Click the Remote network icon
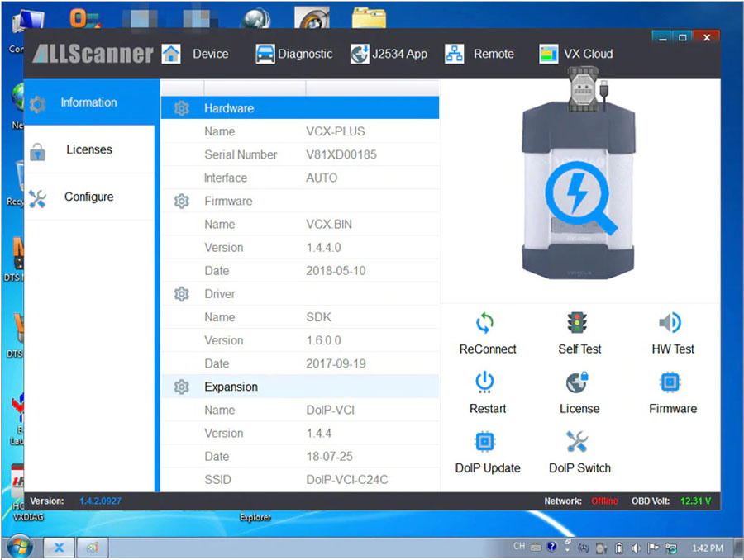The height and width of the screenshot is (560, 744). click(x=454, y=54)
